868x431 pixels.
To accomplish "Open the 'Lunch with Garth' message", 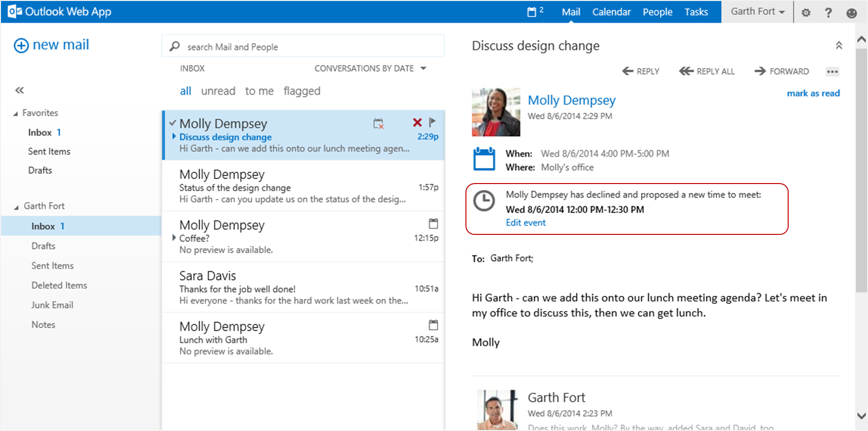I will click(x=303, y=338).
